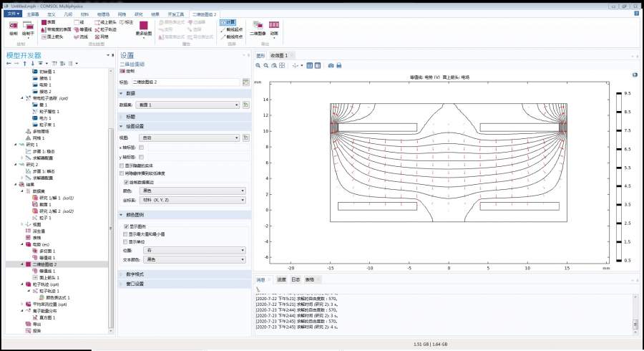Image resolution: width=644 pixels, height=351 pixels.
Task: Open the 动画 animation tool
Action: (x=275, y=27)
